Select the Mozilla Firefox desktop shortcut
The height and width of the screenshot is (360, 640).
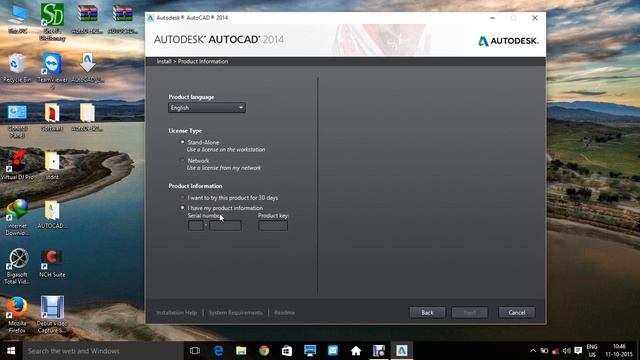pos(17,315)
